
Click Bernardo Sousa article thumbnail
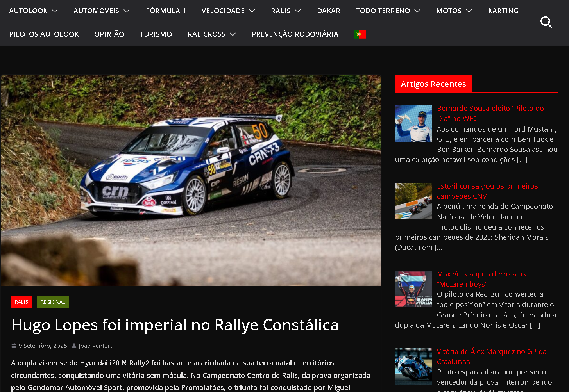[413, 123]
